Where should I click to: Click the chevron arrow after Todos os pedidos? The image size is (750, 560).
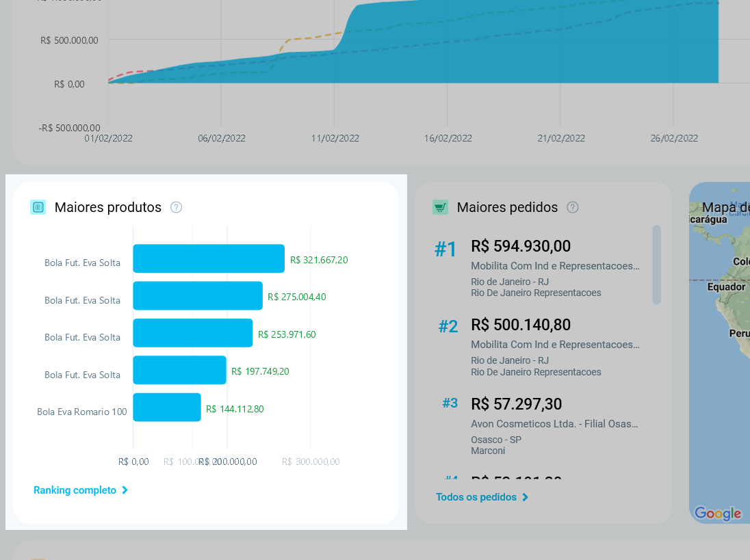pos(525,497)
